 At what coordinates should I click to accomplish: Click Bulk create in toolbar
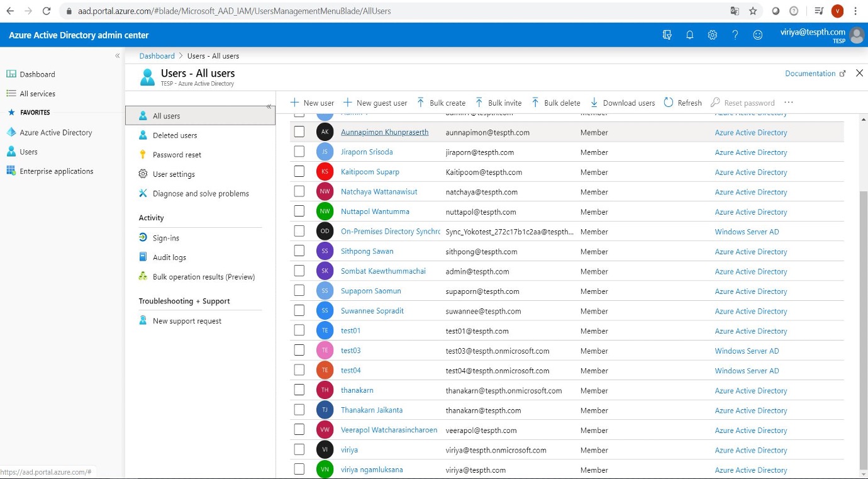[441, 103]
